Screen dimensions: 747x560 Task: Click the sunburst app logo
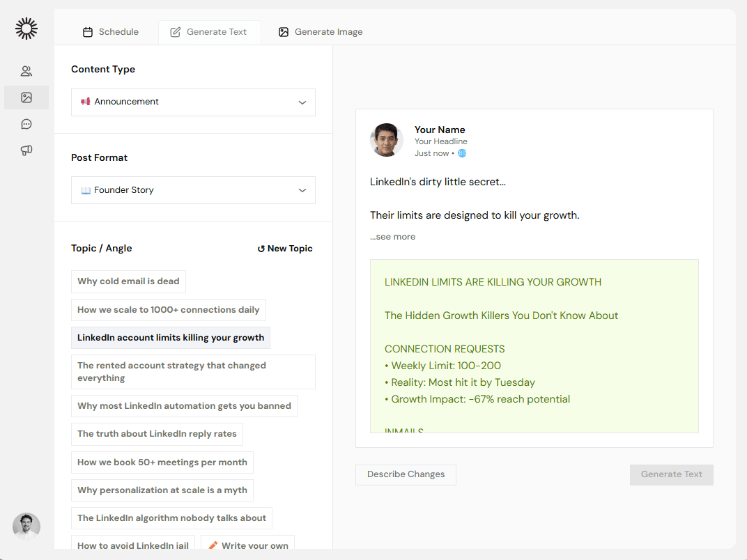(26, 29)
